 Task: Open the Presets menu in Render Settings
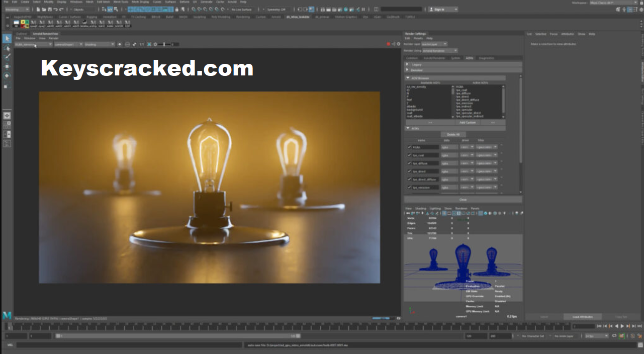click(418, 38)
